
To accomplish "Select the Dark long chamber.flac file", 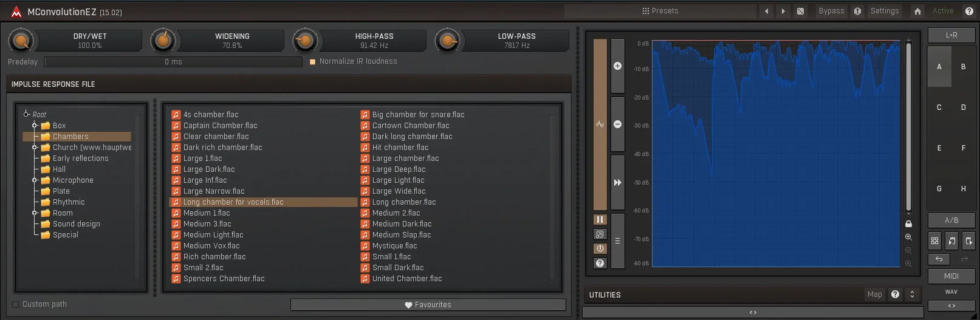I will tap(406, 137).
